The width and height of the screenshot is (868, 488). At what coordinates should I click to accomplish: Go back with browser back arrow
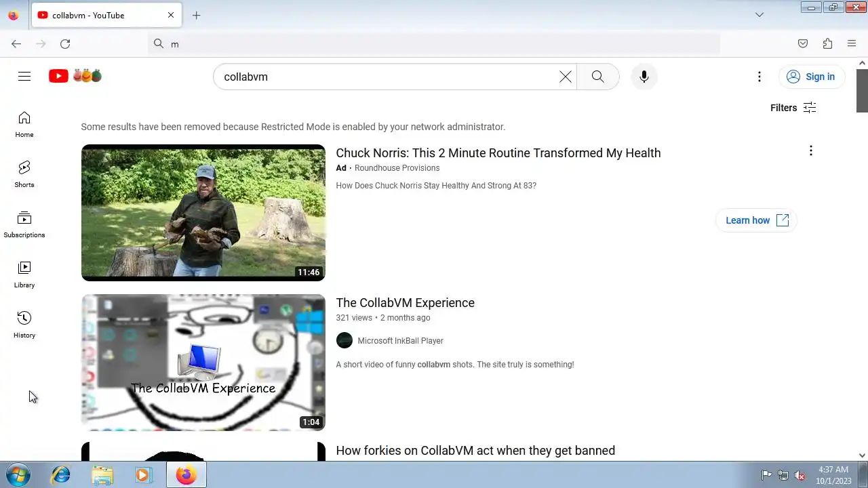16,44
